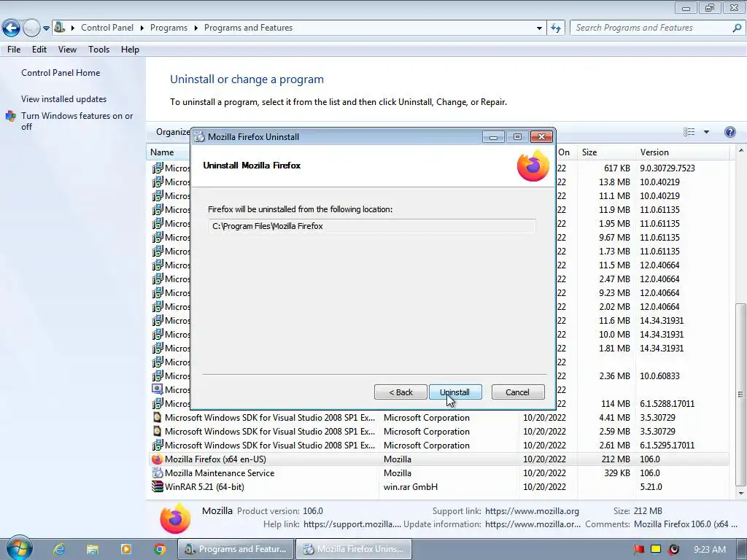Open the view options dropdown arrow
This screenshot has width=747, height=560.
[706, 132]
